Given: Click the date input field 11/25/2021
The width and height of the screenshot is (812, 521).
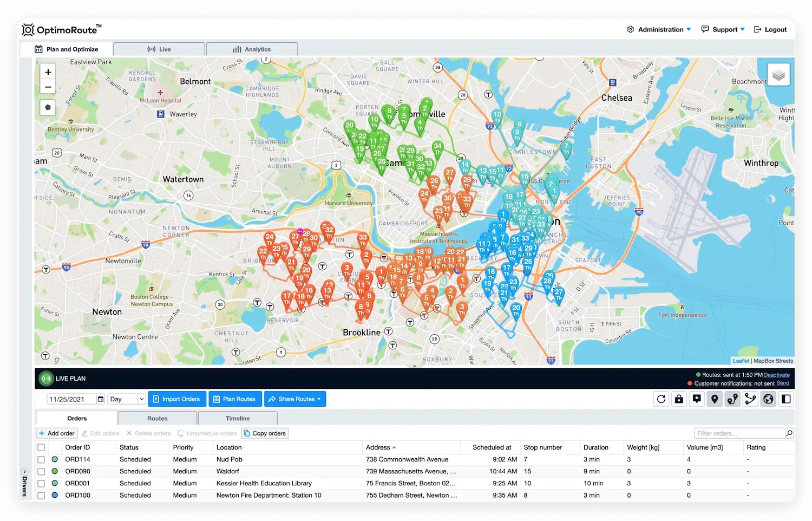Looking at the screenshot, I should 71,399.
